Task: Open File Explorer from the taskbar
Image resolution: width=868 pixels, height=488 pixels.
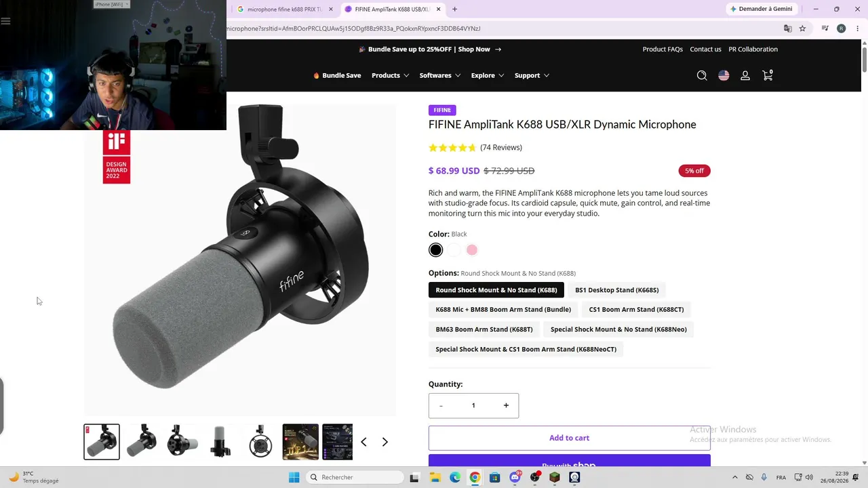Action: tap(435, 477)
